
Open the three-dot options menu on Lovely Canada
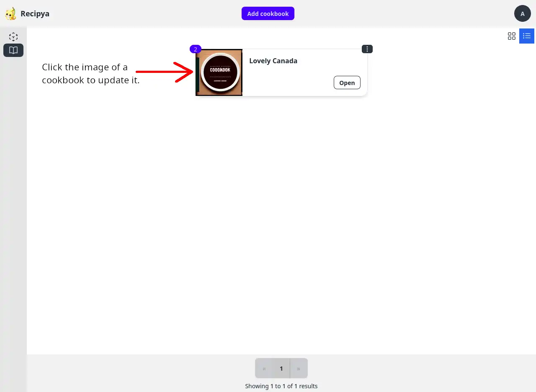click(x=367, y=49)
